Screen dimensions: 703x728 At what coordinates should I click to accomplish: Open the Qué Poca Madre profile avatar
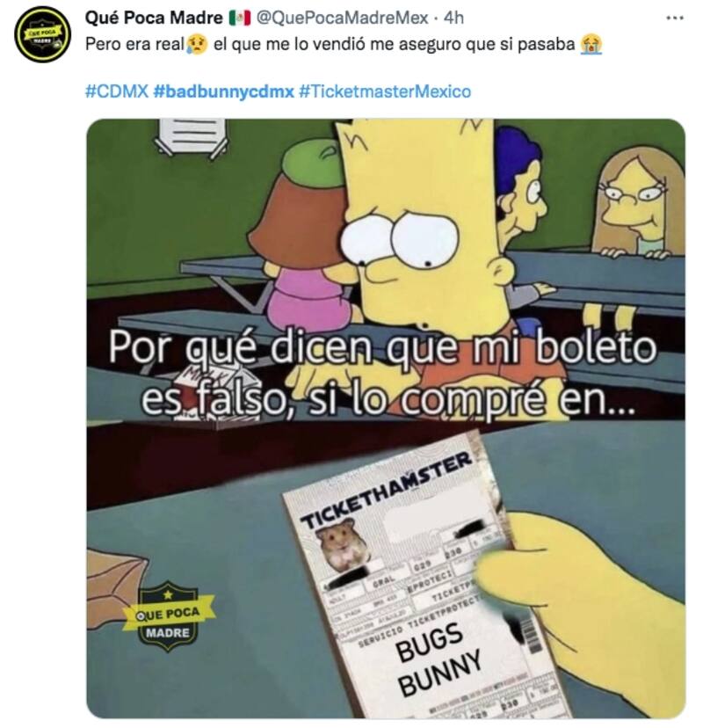coord(42,34)
